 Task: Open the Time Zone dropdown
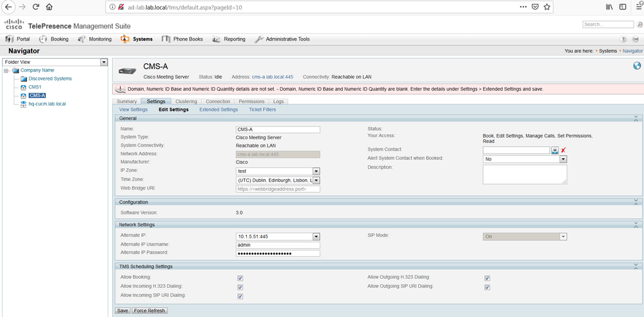(x=278, y=180)
